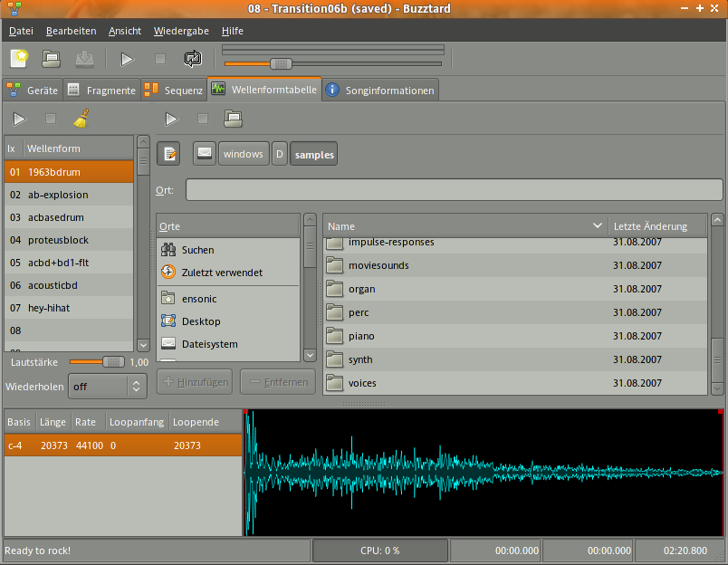Open a song file from the main toolbar
728x565 pixels.
pos(51,59)
